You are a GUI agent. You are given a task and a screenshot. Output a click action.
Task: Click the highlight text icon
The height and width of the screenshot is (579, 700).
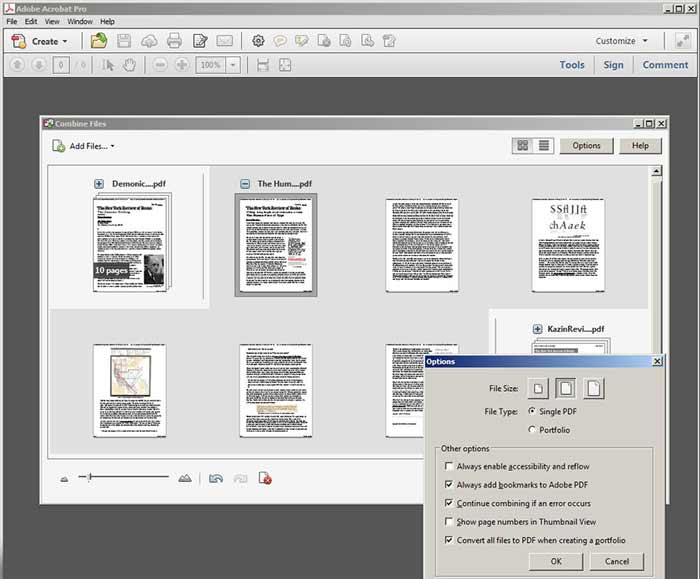tap(302, 41)
